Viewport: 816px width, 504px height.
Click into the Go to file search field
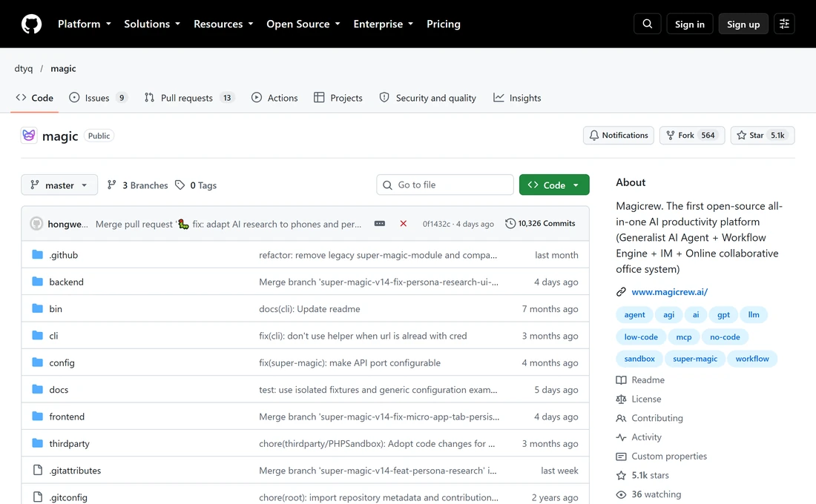[445, 185]
